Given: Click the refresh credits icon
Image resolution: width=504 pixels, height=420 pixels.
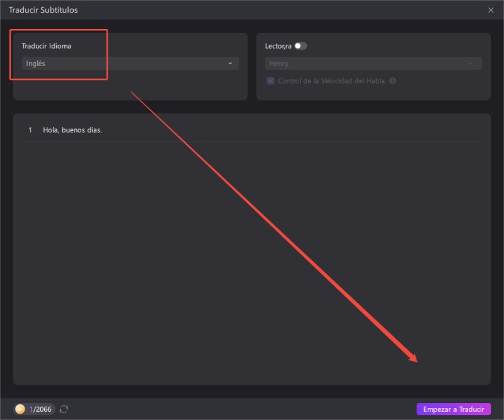Looking at the screenshot, I should 64,409.
